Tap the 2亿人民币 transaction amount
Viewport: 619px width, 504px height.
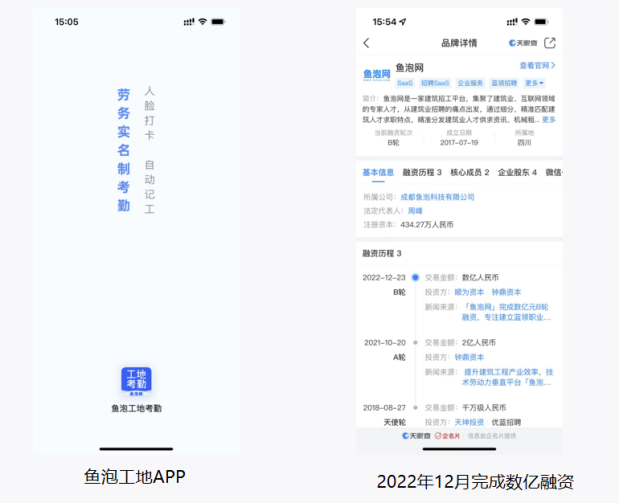[478, 343]
